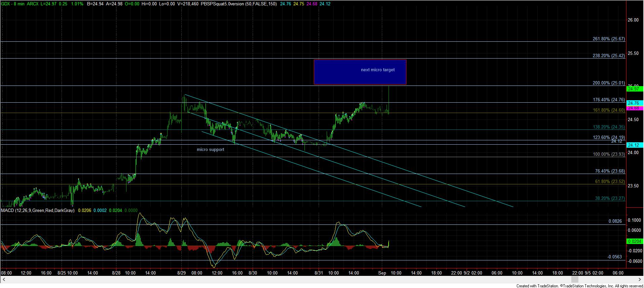
Task: Click the yellow 0.0206 MACD value readout
Action: click(x=84, y=211)
